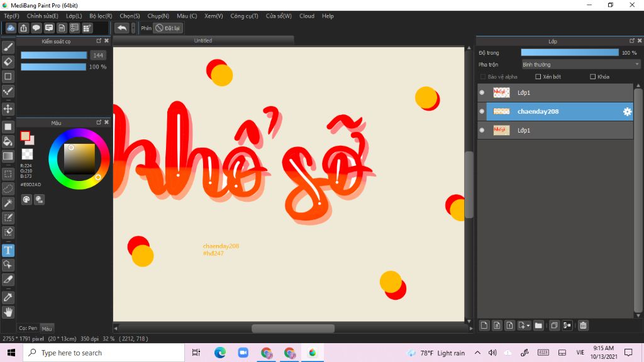Select the transparent color checkered swatch
This screenshot has width=644, height=362.
coord(27,154)
